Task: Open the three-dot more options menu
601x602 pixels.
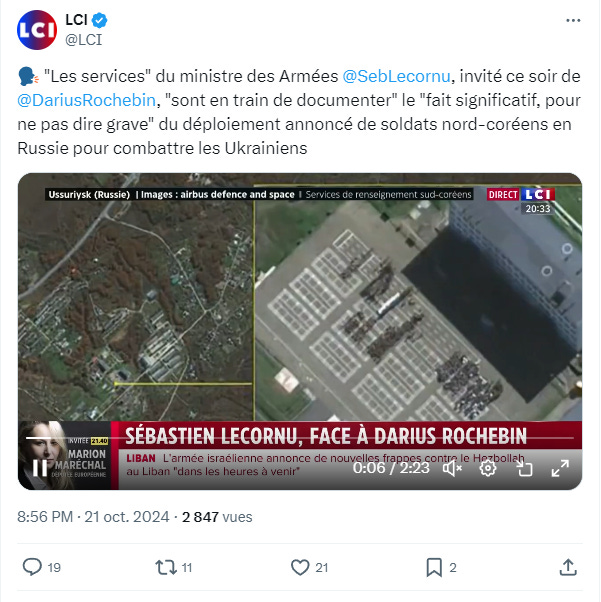Action: [573, 20]
